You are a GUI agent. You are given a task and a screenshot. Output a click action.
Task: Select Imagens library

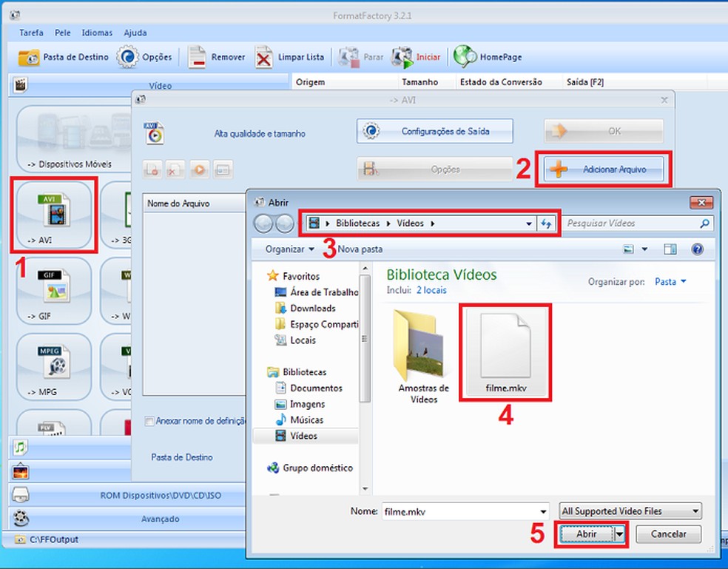(300, 404)
